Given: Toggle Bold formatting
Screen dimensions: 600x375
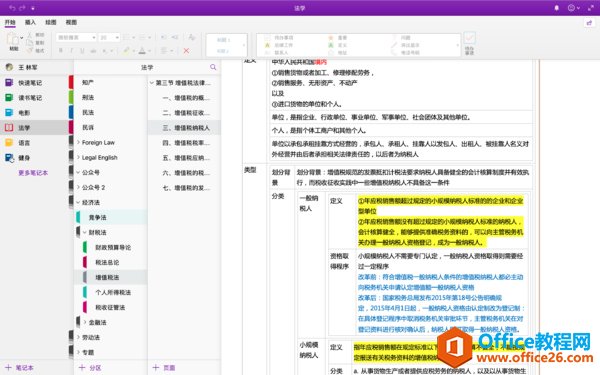Looking at the screenshot, I should (x=61, y=51).
